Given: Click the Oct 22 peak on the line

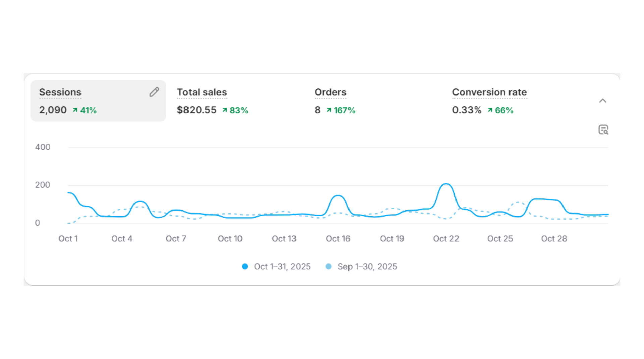Looking at the screenshot, I should 446,184.
